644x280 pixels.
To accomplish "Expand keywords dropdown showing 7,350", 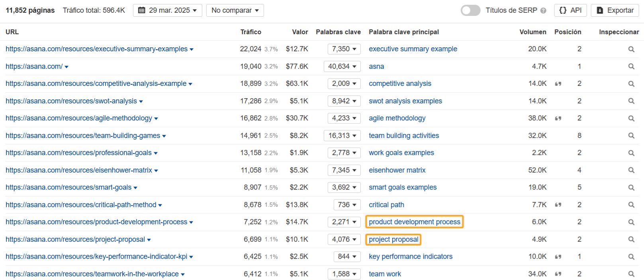I will tap(344, 49).
